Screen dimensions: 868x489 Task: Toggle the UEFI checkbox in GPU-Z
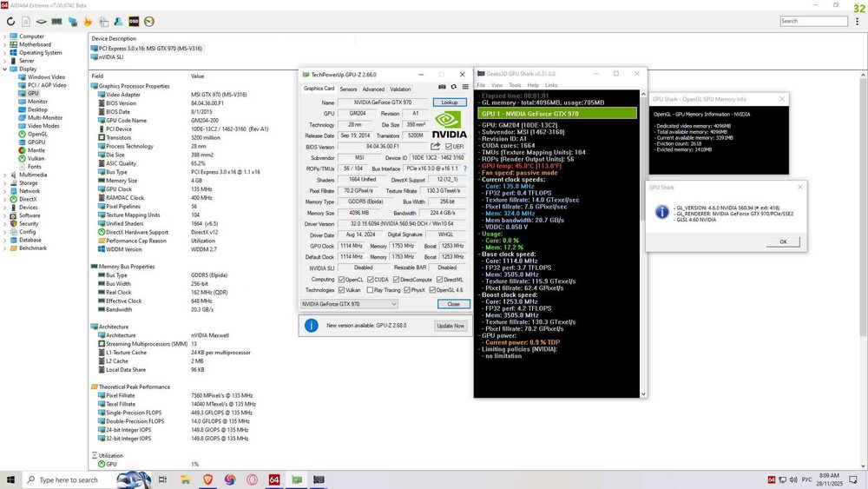tap(449, 147)
